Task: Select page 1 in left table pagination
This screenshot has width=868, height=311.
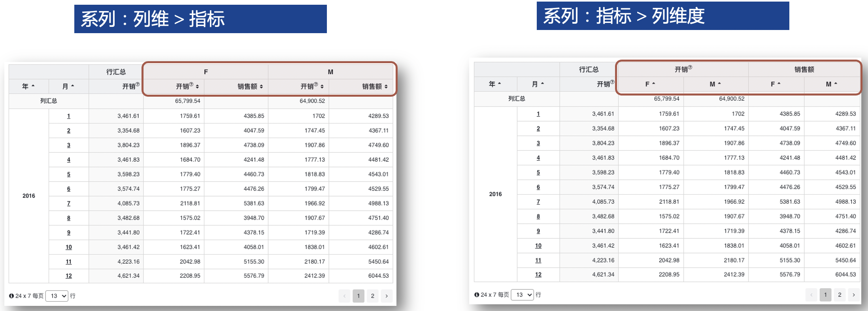Action: click(x=359, y=296)
